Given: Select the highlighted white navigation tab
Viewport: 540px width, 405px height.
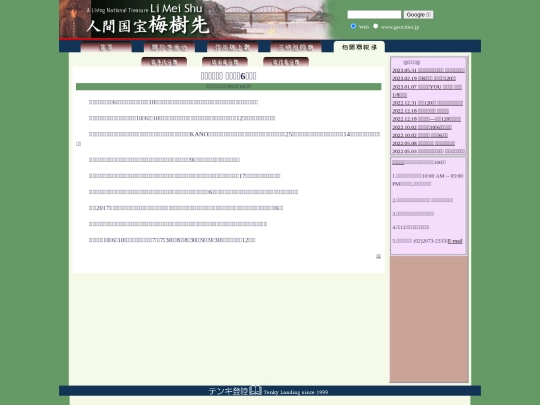Looking at the screenshot, I should (x=359, y=47).
